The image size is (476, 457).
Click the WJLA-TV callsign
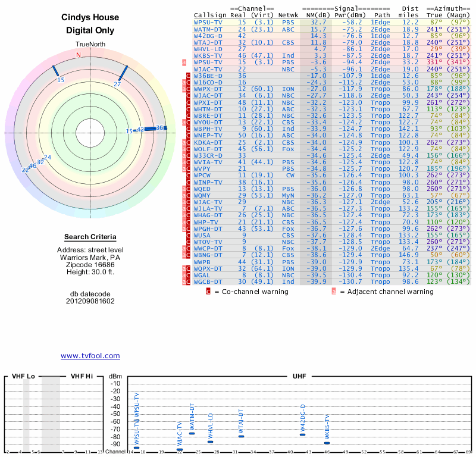point(208,209)
